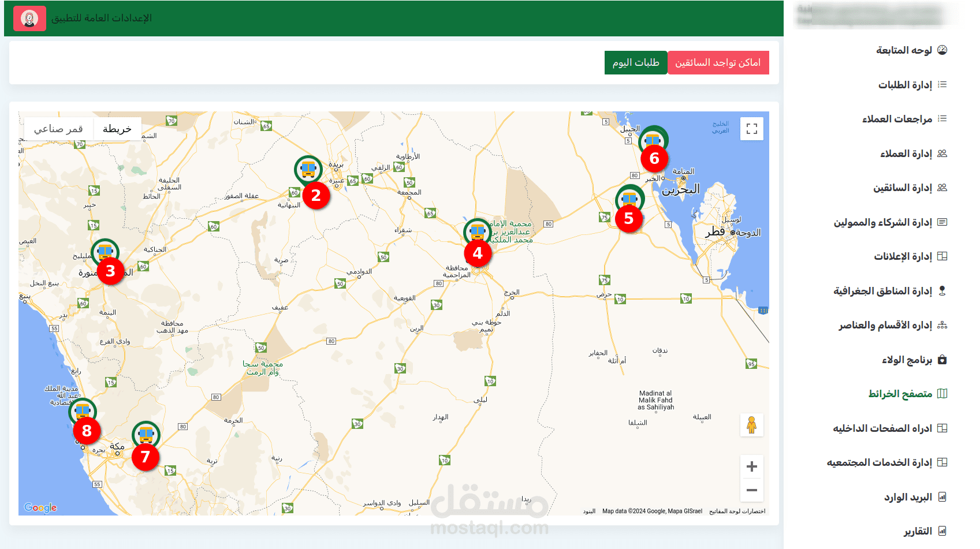The width and height of the screenshot is (980, 549).
Task: Switch map to خريطة map view
Action: click(117, 129)
